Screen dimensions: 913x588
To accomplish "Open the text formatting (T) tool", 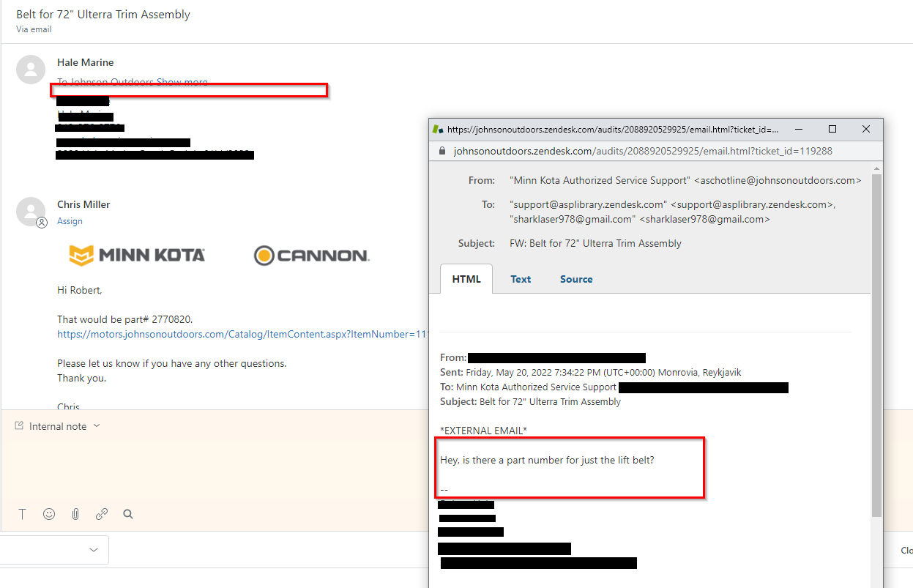I will [x=23, y=514].
